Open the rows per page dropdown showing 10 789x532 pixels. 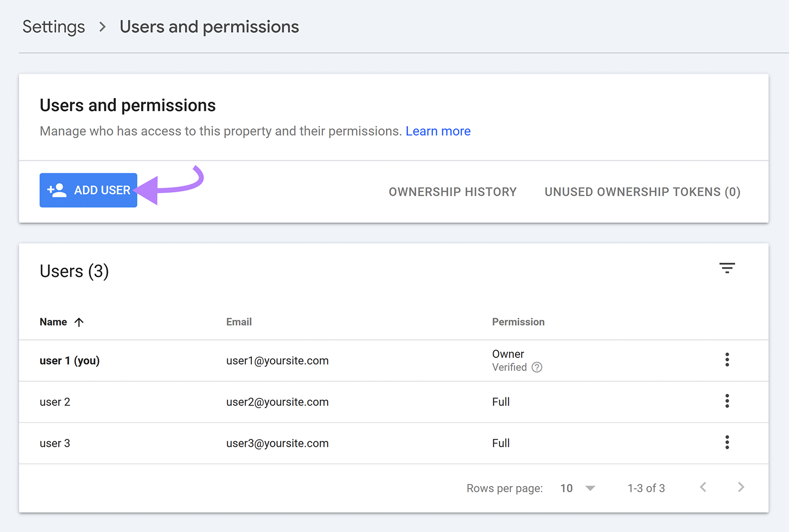[x=567, y=488]
